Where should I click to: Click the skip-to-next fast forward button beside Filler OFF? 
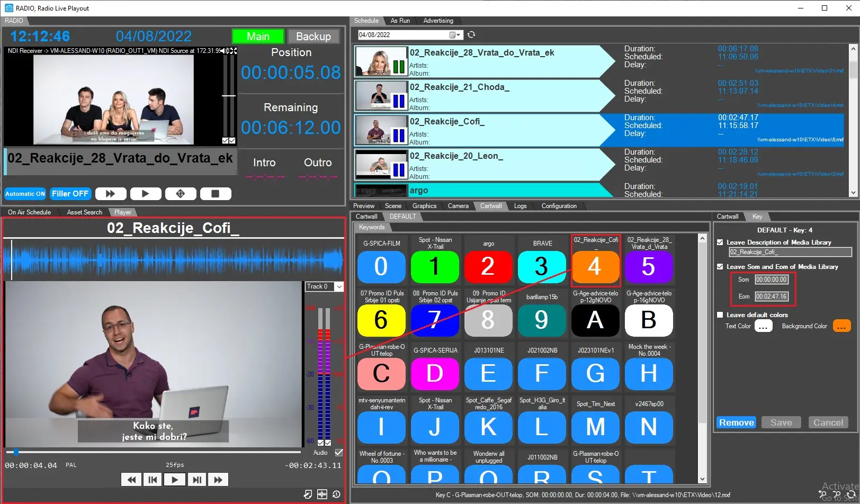point(111,194)
